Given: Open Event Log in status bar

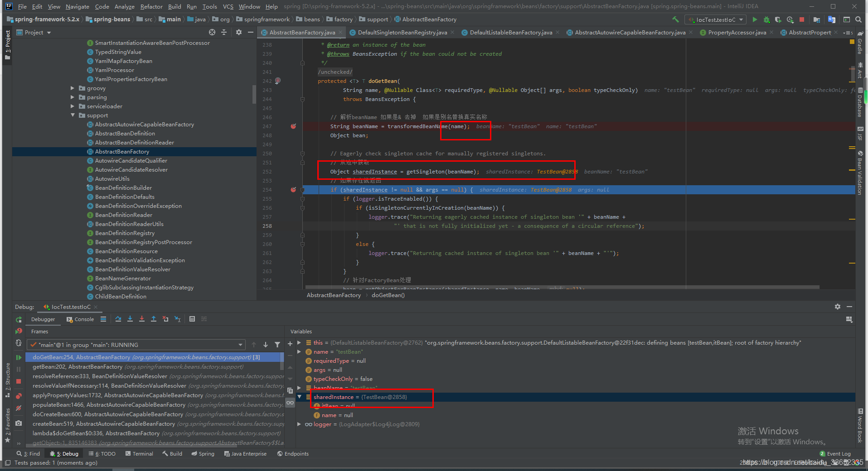Looking at the screenshot, I should [x=835, y=454].
